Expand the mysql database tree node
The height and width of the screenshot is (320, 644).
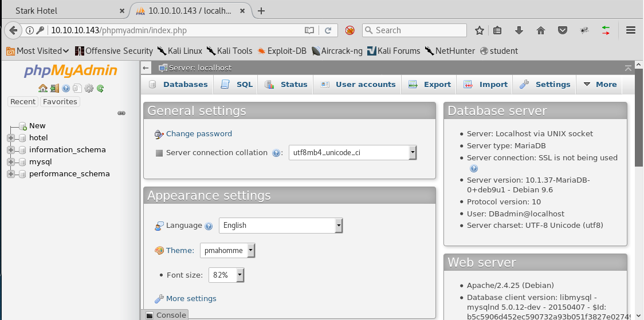(11, 162)
